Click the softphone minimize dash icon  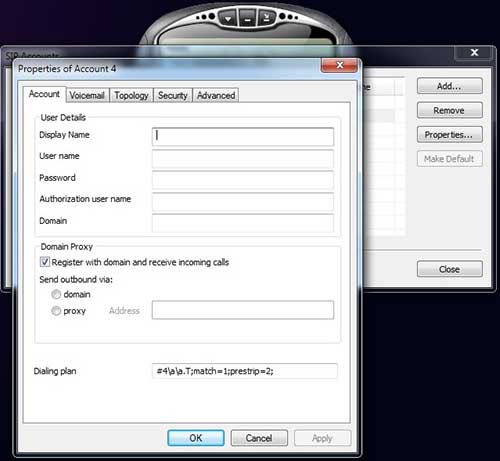click(247, 19)
